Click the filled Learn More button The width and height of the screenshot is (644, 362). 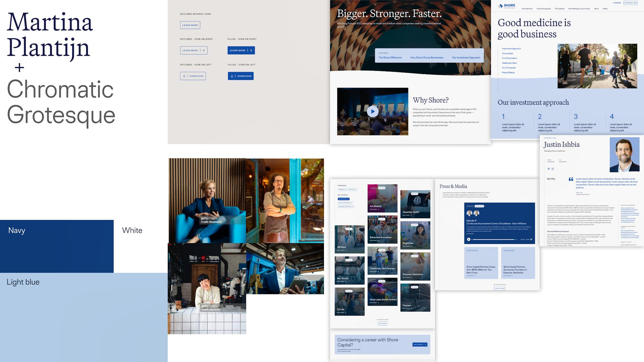point(241,50)
